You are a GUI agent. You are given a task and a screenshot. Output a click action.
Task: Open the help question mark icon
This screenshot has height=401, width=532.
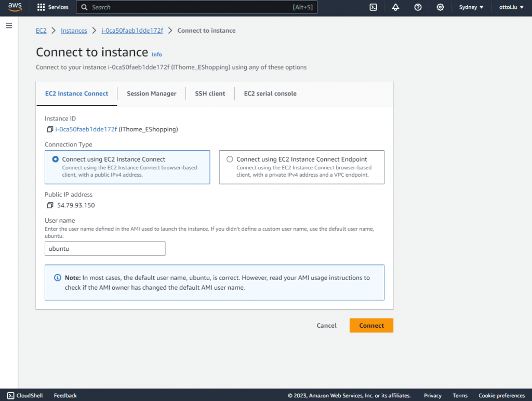click(418, 7)
